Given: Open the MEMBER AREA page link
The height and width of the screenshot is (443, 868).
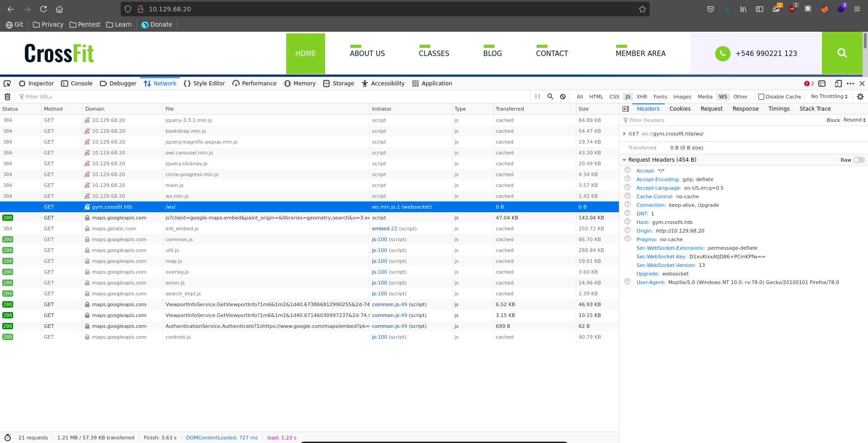Looking at the screenshot, I should pyautogui.click(x=640, y=53).
